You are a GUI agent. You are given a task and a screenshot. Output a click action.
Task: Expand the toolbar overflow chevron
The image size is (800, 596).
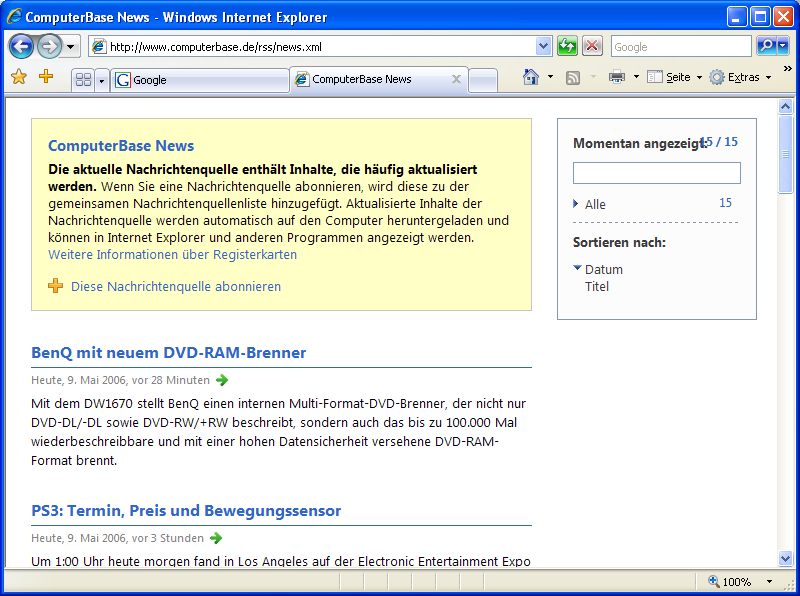tap(787, 68)
